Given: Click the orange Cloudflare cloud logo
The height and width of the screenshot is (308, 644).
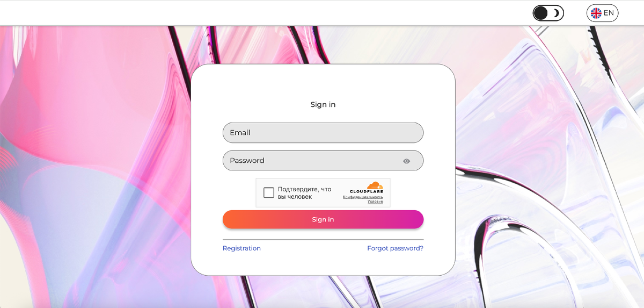Looking at the screenshot, I should tap(375, 185).
